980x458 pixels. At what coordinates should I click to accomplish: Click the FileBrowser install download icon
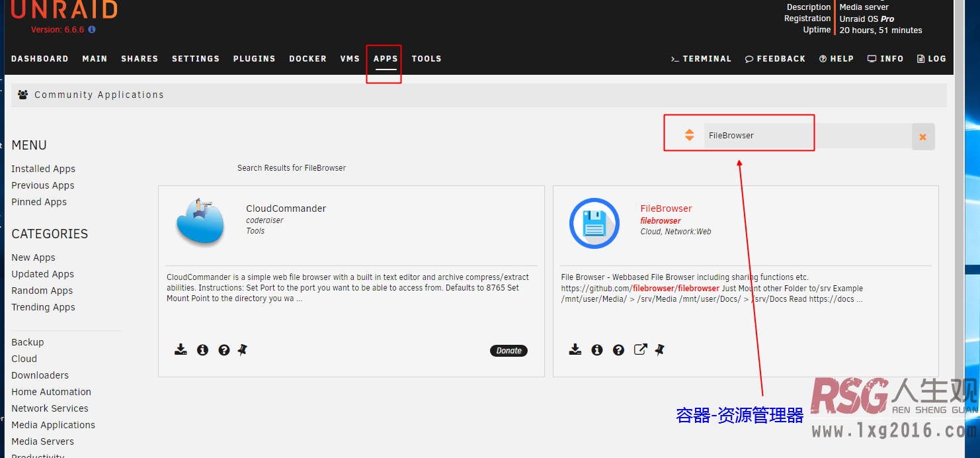coord(575,349)
